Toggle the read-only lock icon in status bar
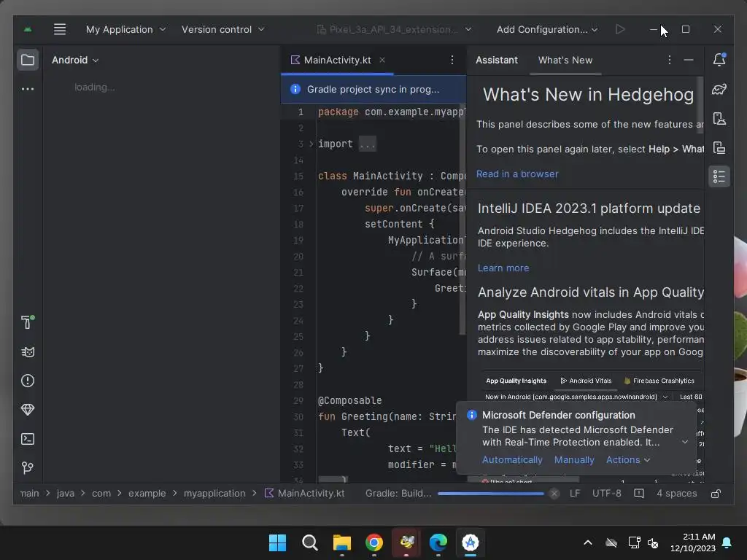 [716, 494]
